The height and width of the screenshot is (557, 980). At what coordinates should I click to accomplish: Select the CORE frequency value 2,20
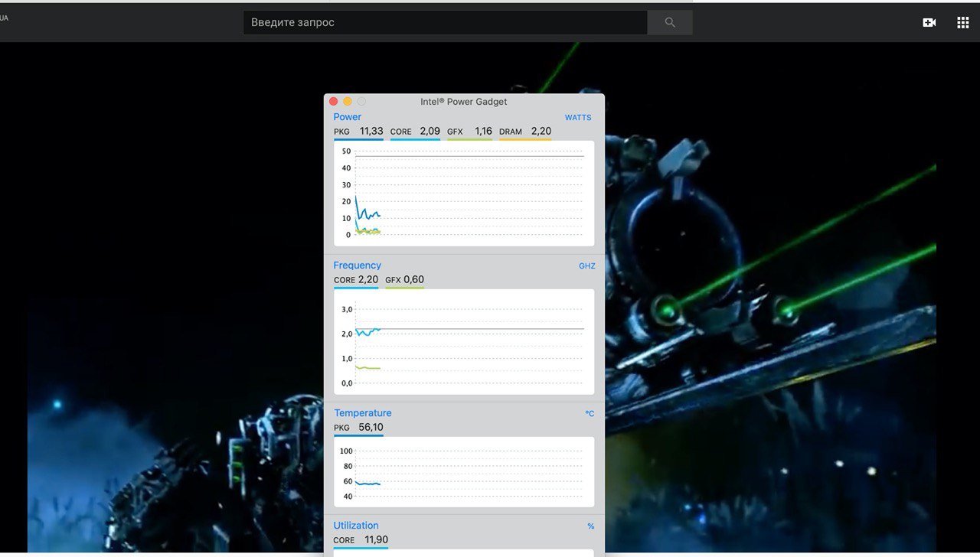(x=368, y=280)
